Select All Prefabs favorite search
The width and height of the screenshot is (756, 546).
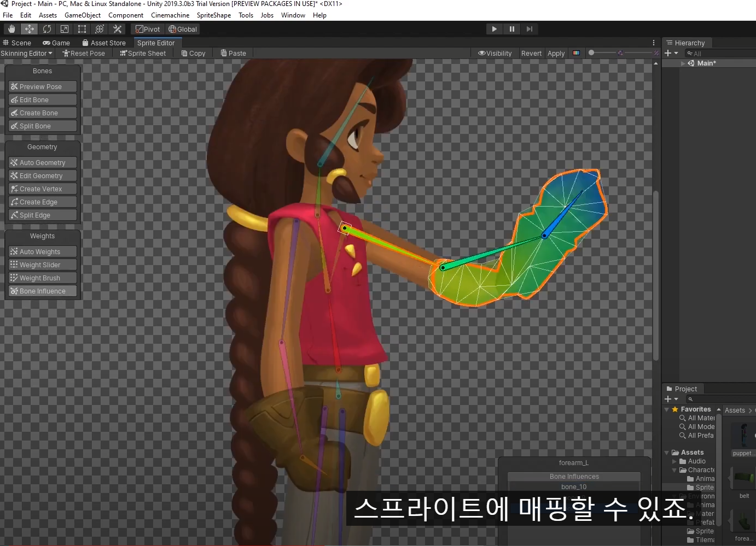[696, 435]
